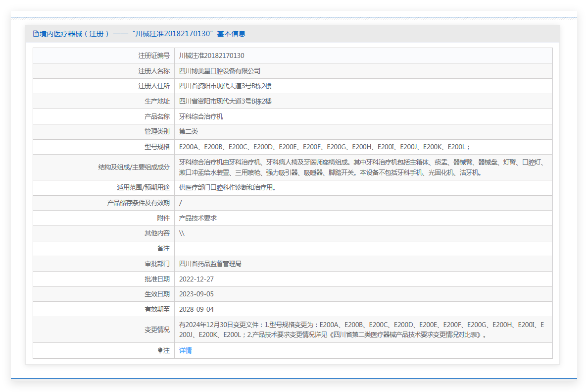Select the product name 牙科综合治疗机

pyautogui.click(x=201, y=116)
